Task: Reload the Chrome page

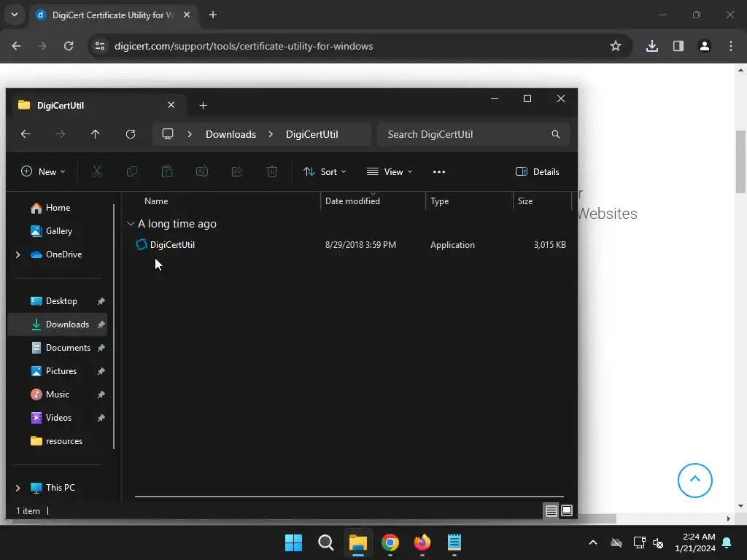Action: (x=69, y=46)
